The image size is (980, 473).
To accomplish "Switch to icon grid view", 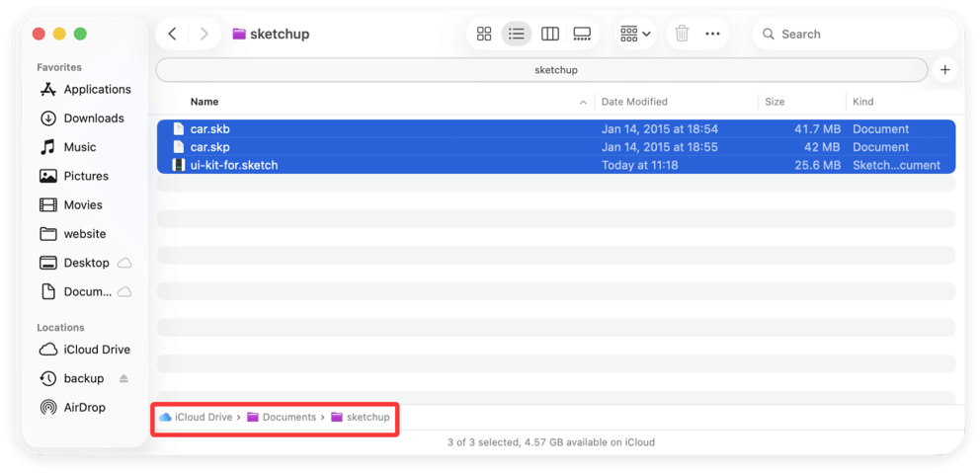I will (484, 34).
